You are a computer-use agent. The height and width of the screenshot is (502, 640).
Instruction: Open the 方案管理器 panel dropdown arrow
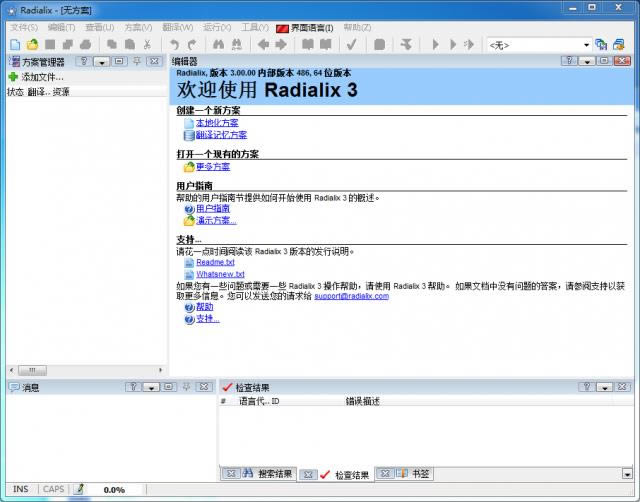(101, 61)
